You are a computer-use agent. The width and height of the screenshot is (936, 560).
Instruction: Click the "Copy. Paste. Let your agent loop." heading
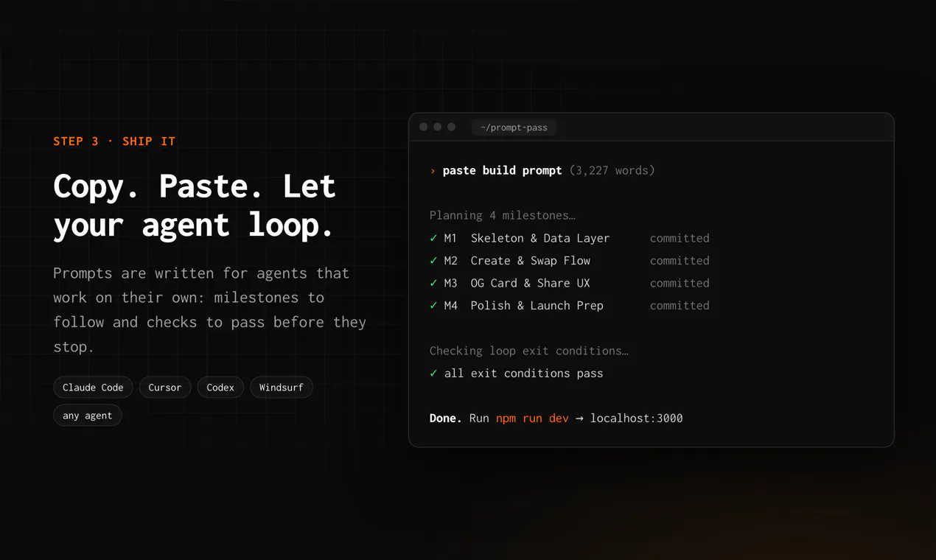[195, 206]
